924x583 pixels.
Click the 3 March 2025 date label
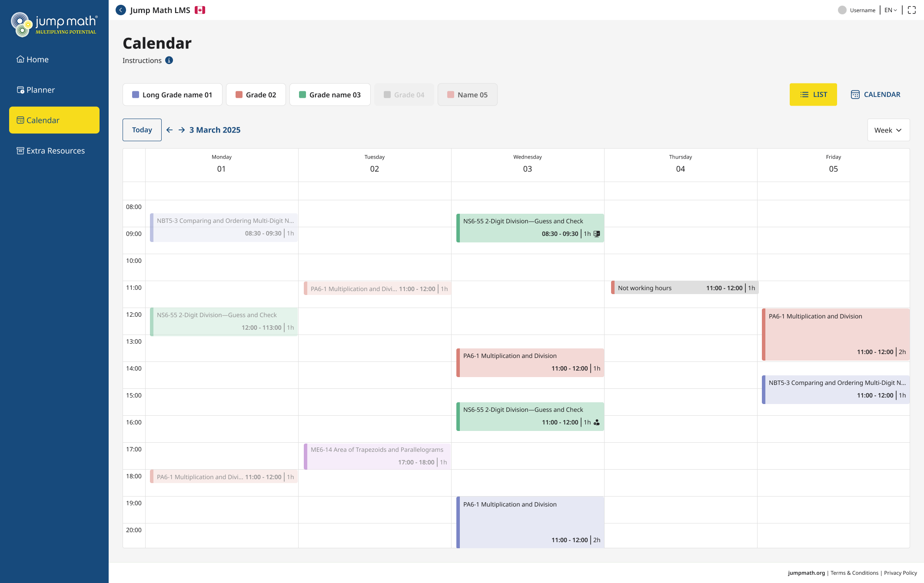tap(215, 130)
